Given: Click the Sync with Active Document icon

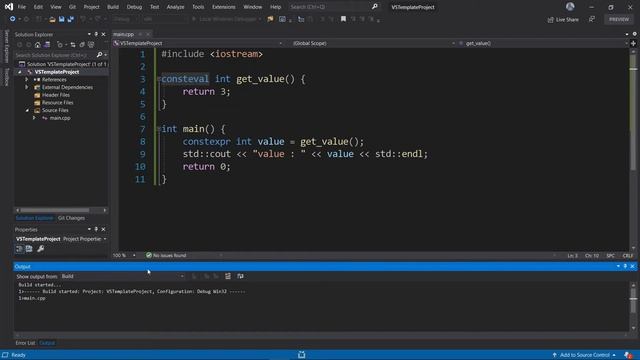Looking at the screenshot, I should click(73, 45).
